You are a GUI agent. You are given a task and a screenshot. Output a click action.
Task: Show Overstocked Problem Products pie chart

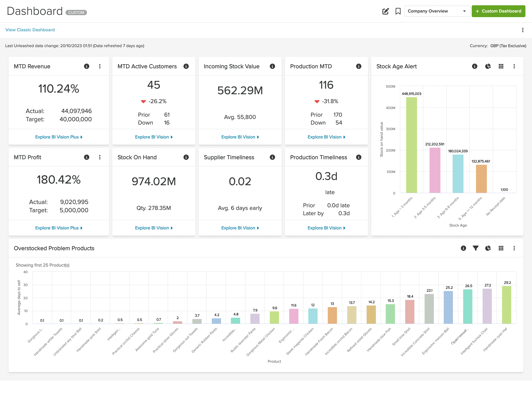tap(488, 248)
